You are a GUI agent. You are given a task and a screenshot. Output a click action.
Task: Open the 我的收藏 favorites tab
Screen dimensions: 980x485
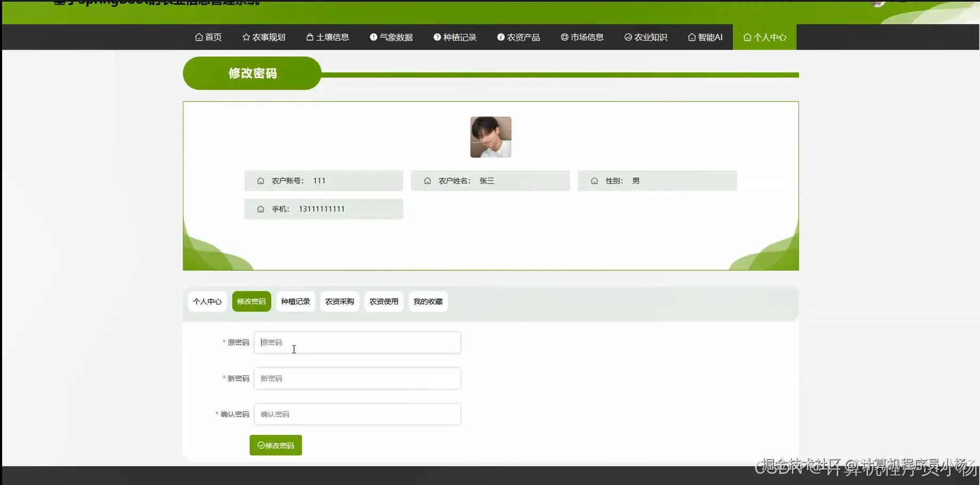[428, 301]
